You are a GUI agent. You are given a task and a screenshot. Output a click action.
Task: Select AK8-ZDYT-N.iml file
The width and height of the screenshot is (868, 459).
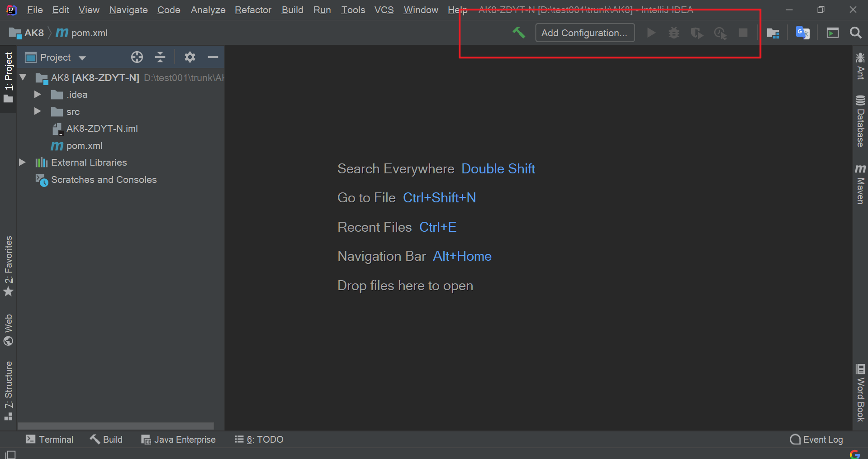102,129
